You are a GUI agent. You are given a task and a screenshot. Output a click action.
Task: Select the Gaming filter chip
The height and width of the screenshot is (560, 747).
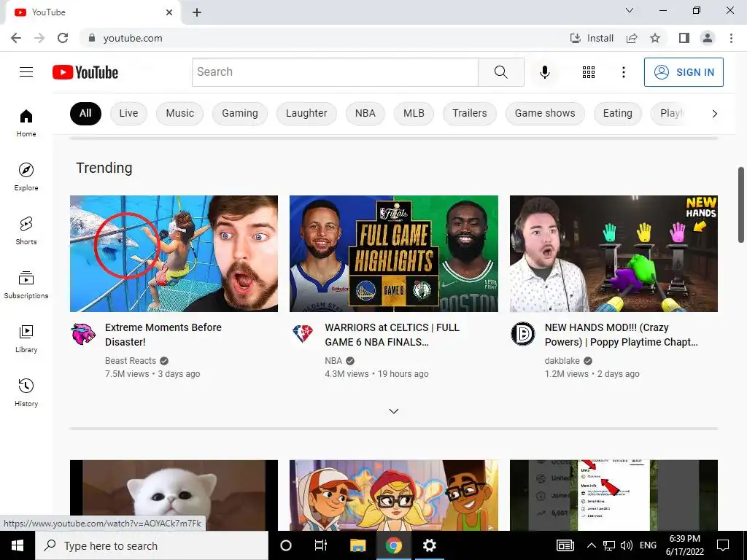(239, 113)
